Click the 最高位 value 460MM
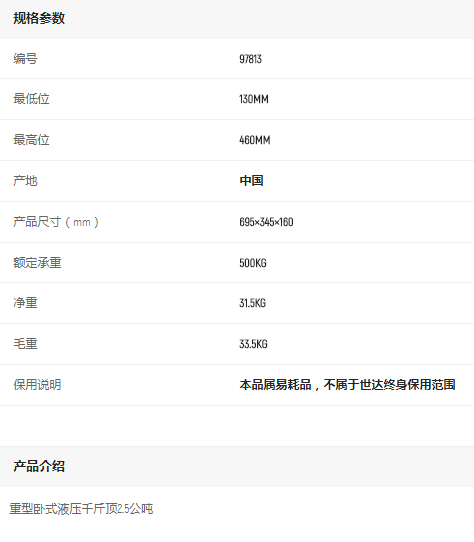The width and height of the screenshot is (474, 542). [x=255, y=140]
